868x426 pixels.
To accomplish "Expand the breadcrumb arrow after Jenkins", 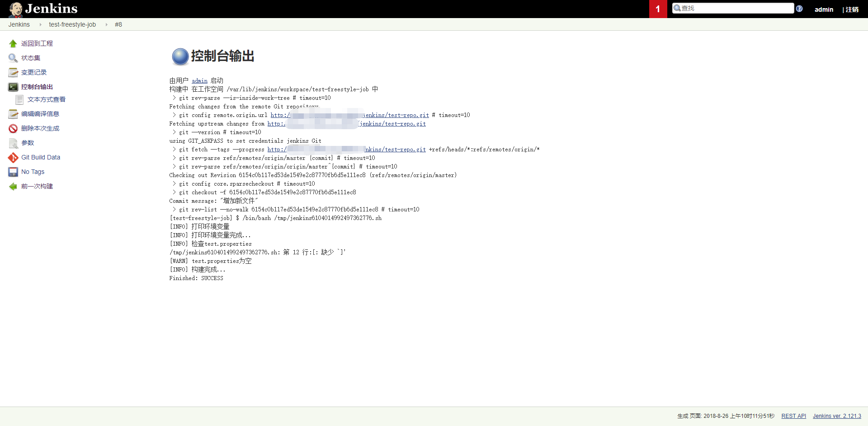I will point(40,25).
